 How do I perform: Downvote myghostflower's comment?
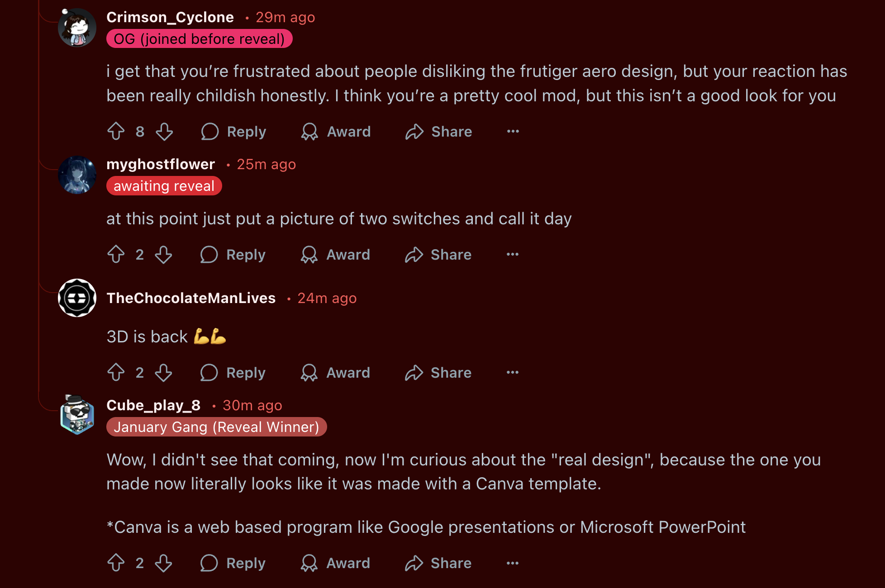pos(163,255)
